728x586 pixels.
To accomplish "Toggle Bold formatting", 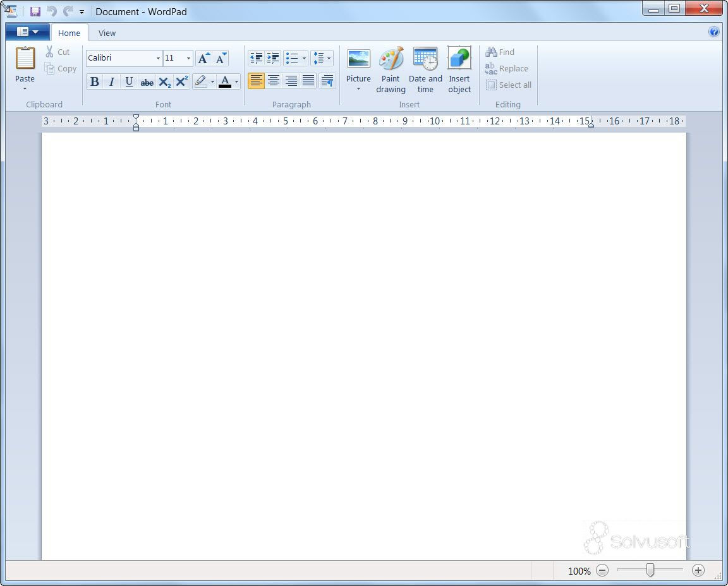I will pyautogui.click(x=95, y=81).
